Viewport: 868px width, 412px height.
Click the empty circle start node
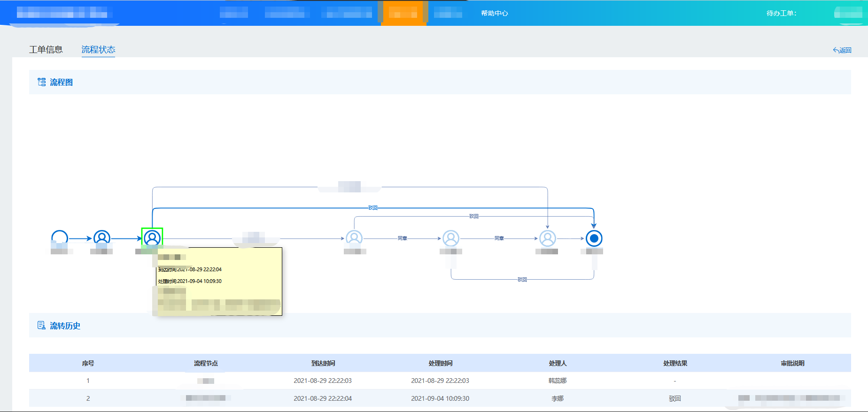click(60, 238)
